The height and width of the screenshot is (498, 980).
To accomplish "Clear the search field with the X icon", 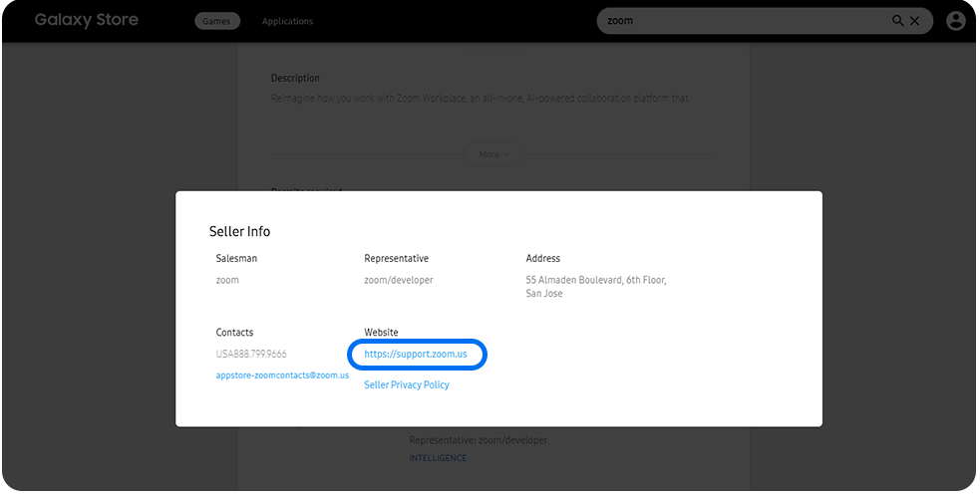I will pyautogui.click(x=914, y=21).
